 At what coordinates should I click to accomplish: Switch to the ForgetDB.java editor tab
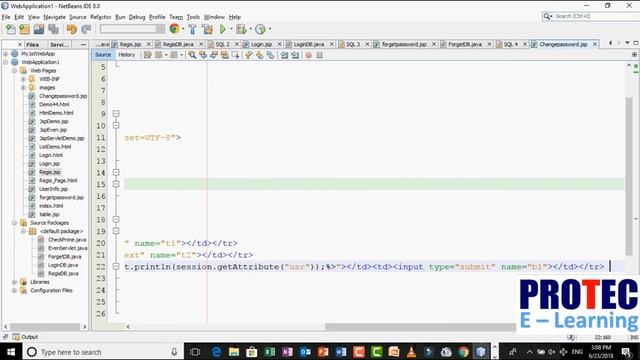(465, 44)
